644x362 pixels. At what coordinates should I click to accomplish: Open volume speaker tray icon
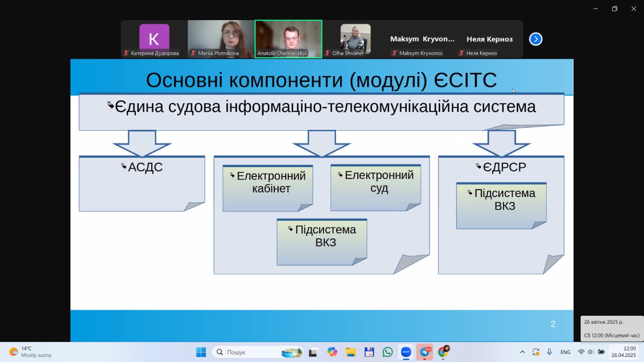591,352
